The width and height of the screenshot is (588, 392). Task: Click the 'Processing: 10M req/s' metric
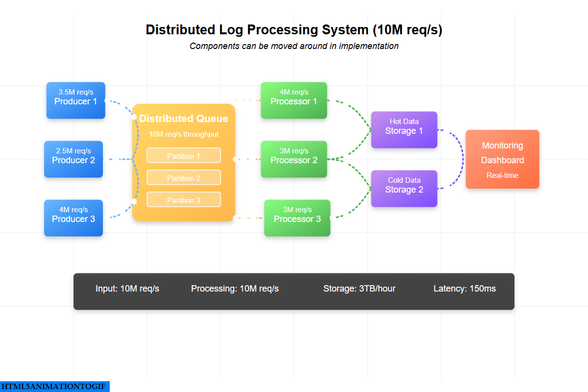235,289
